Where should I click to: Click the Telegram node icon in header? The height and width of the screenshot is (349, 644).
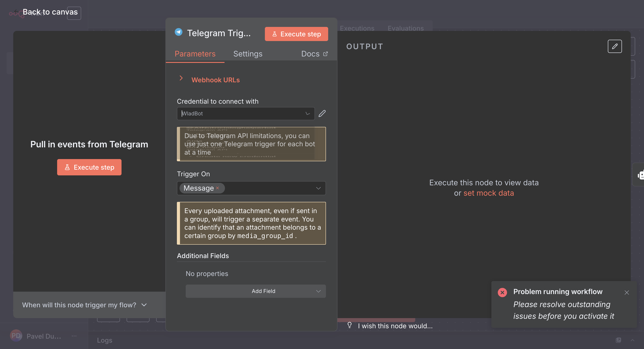(x=178, y=32)
